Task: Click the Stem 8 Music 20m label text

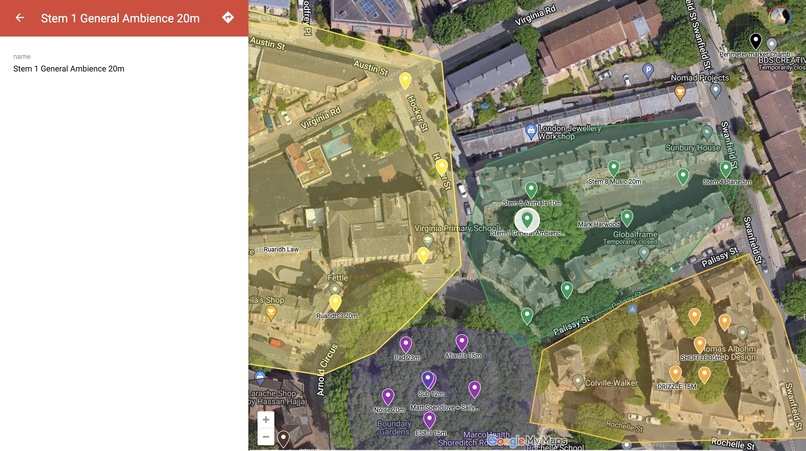Action: pos(615,182)
